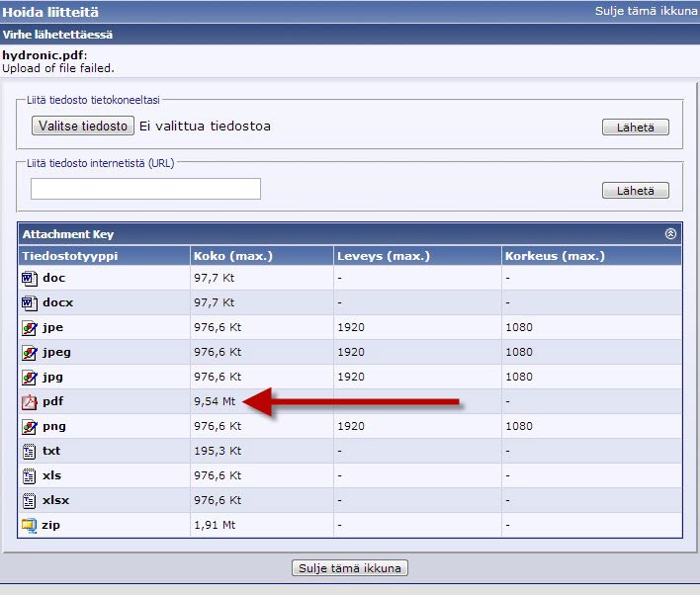This screenshot has height=595, width=700.
Task: Click the URL attachment text field
Action: click(145, 189)
